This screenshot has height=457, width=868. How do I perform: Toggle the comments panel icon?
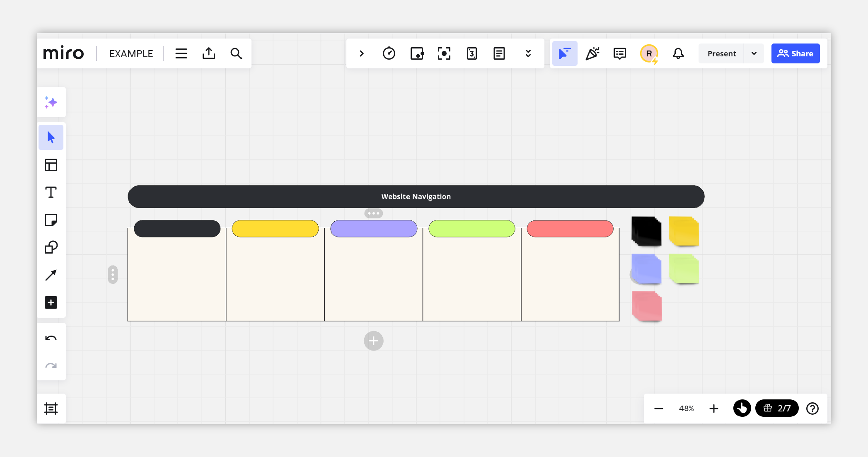(619, 53)
